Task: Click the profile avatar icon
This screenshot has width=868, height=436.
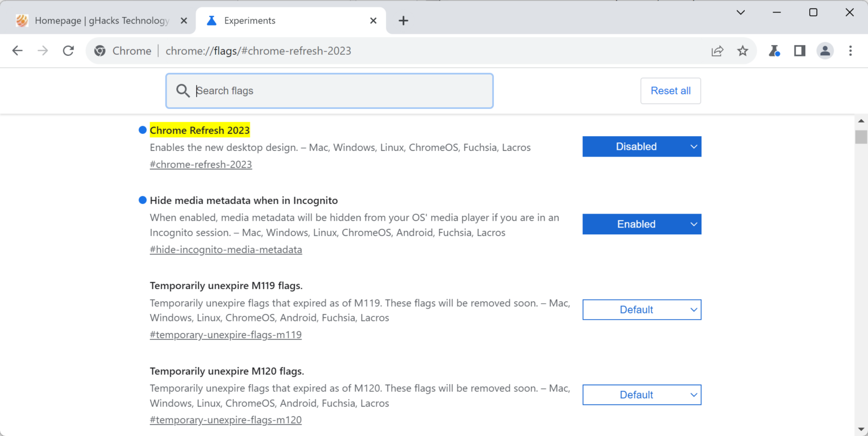Action: (x=825, y=51)
